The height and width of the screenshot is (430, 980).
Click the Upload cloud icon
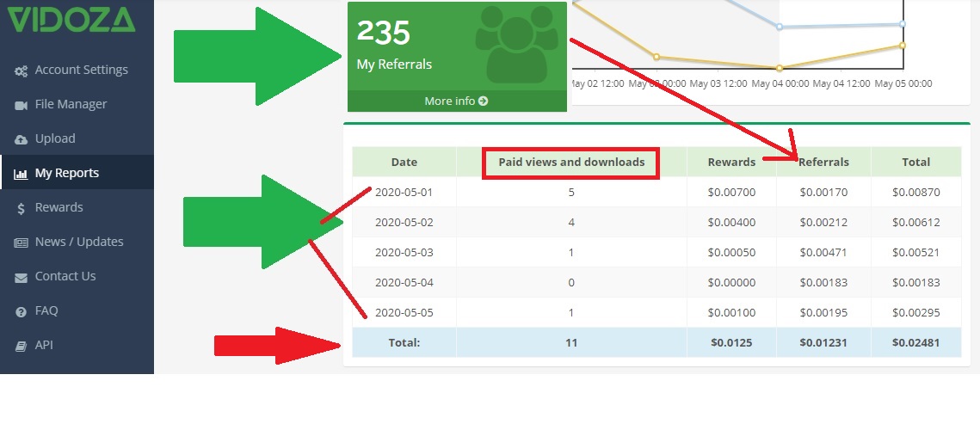(x=22, y=139)
